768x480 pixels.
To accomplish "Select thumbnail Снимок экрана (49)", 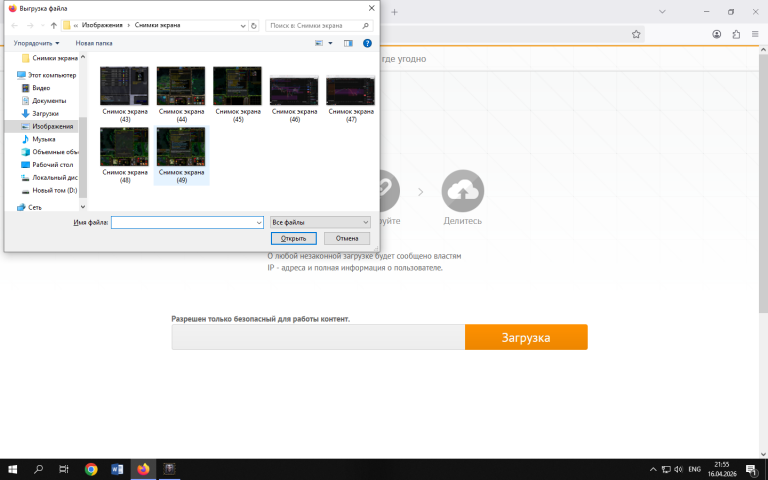I will point(181,155).
